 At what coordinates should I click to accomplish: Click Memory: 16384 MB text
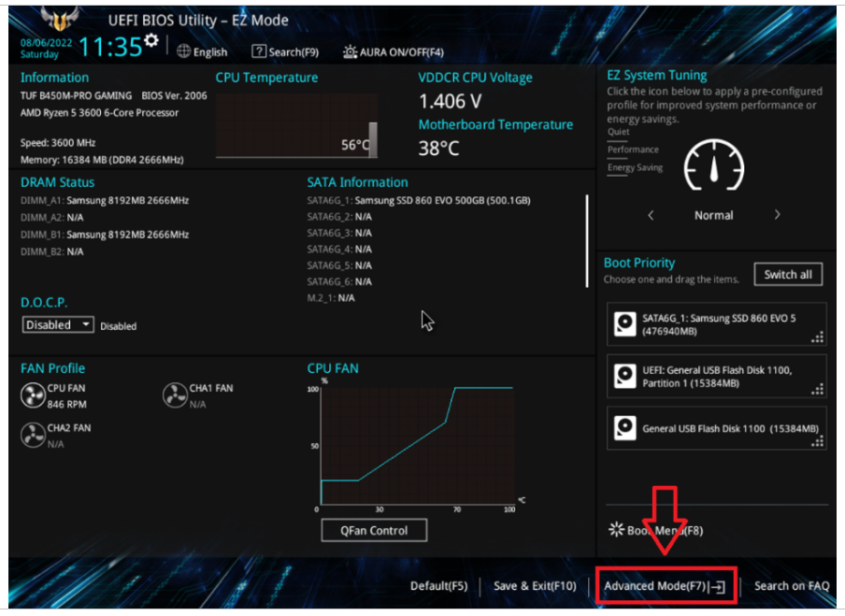coord(102,160)
